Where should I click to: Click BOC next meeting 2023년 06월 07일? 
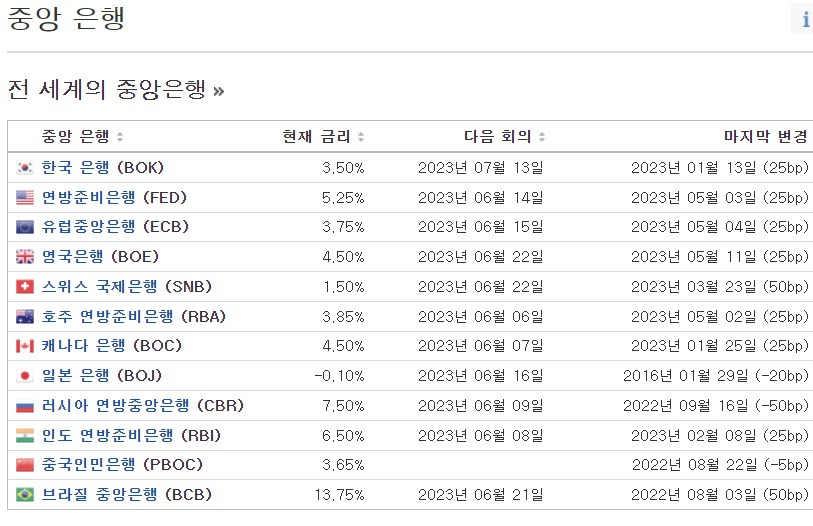point(481,346)
